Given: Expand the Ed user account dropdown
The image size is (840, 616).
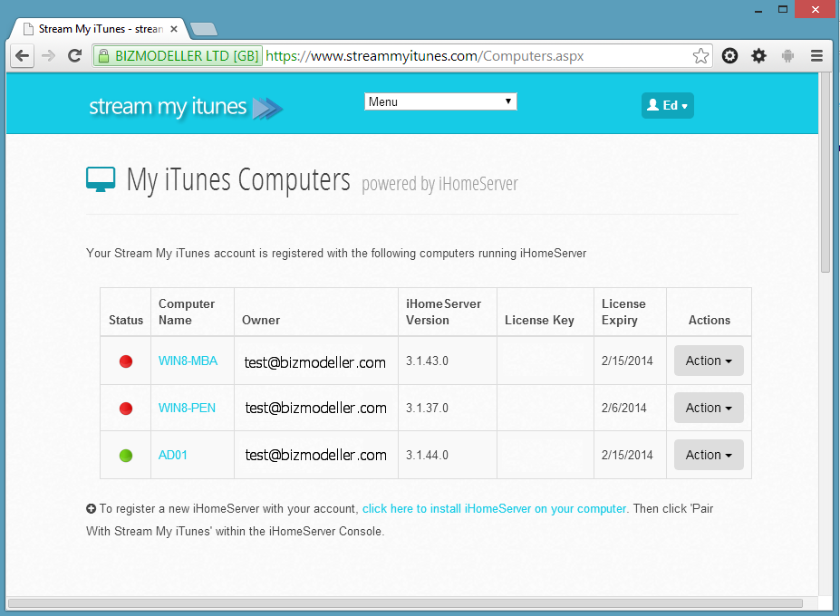Looking at the screenshot, I should [668, 105].
